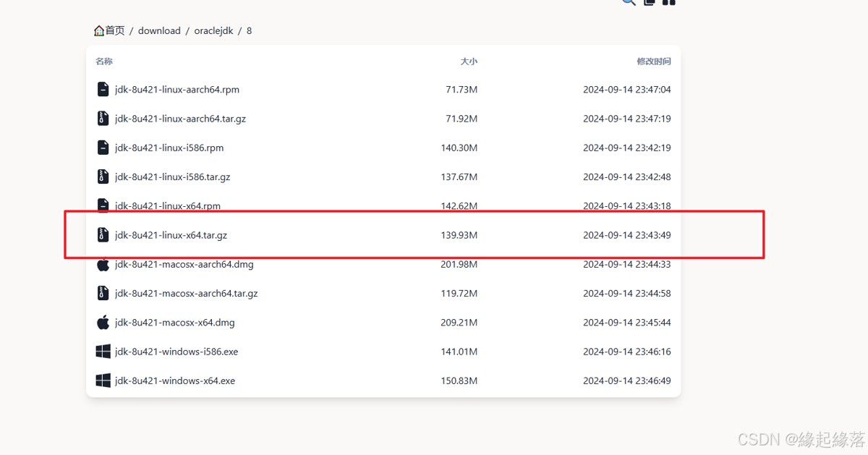Image resolution: width=868 pixels, height=455 pixels.
Task: Click the 209.21M size value
Action: click(459, 323)
